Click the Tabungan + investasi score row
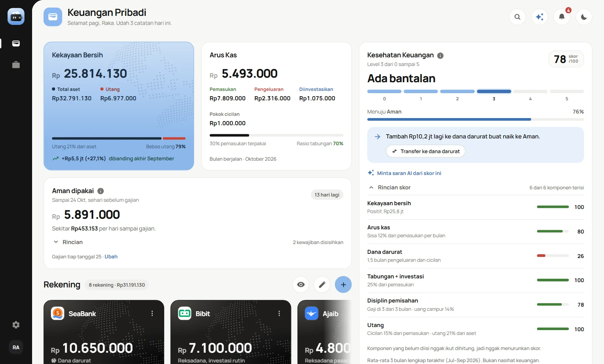Image resolution: width=604 pixels, height=364 pixels. pos(476,280)
